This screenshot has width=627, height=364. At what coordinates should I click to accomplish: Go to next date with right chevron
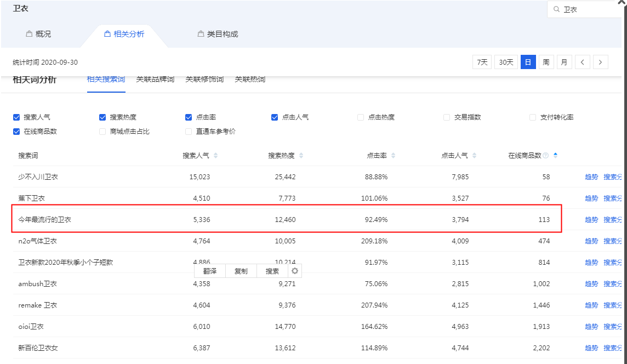tap(600, 62)
